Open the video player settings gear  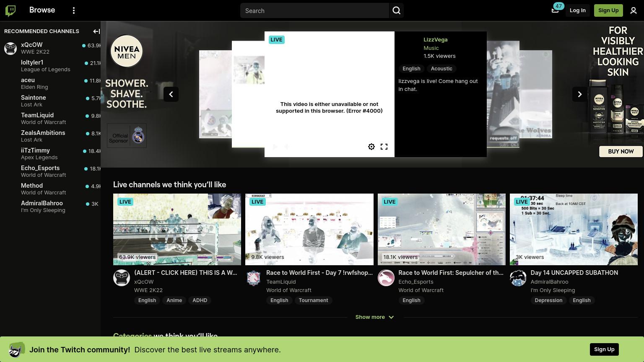click(371, 147)
